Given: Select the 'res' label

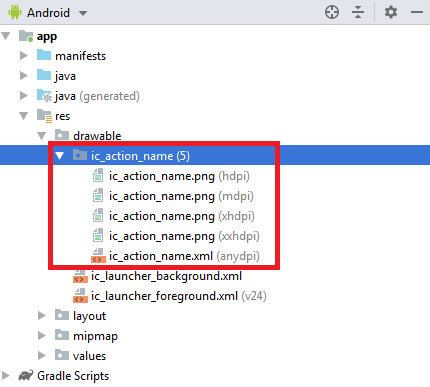Looking at the screenshot, I should coord(63,116).
